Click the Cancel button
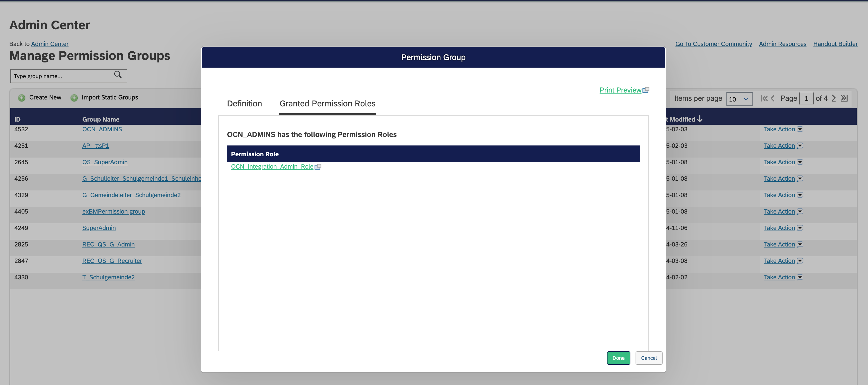This screenshot has height=385, width=868. click(x=648, y=358)
